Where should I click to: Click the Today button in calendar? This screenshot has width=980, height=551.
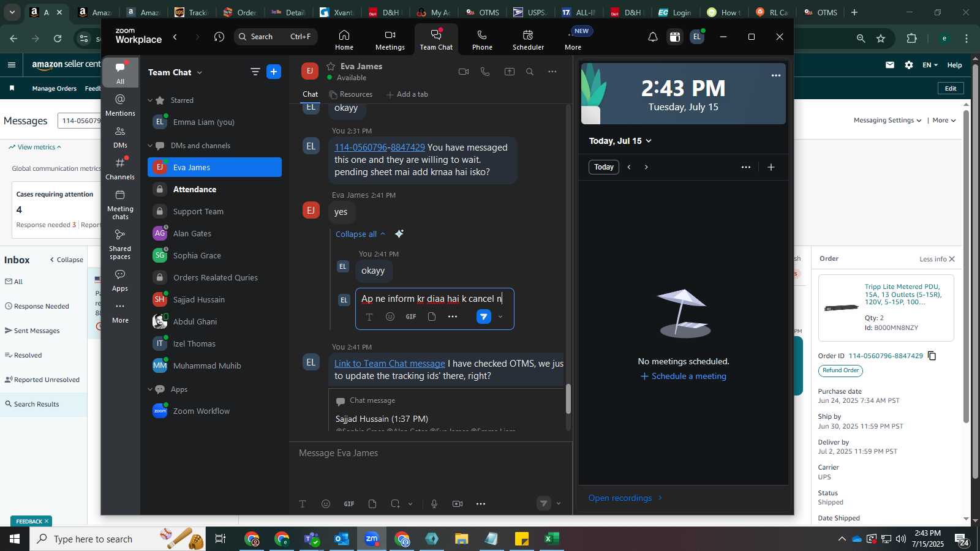[604, 167]
